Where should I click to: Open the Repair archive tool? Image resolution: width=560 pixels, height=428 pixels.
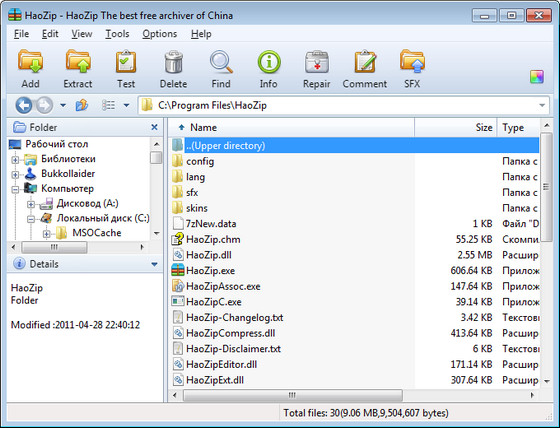point(316,62)
